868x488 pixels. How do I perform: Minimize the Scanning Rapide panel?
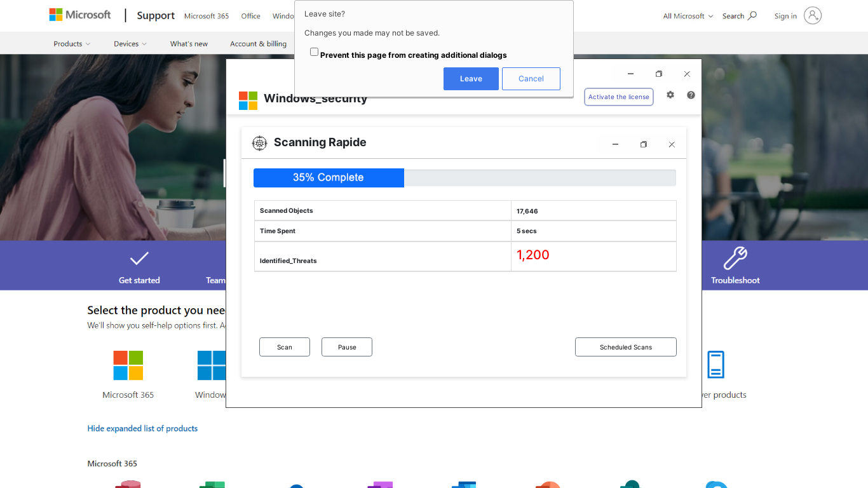tap(615, 145)
